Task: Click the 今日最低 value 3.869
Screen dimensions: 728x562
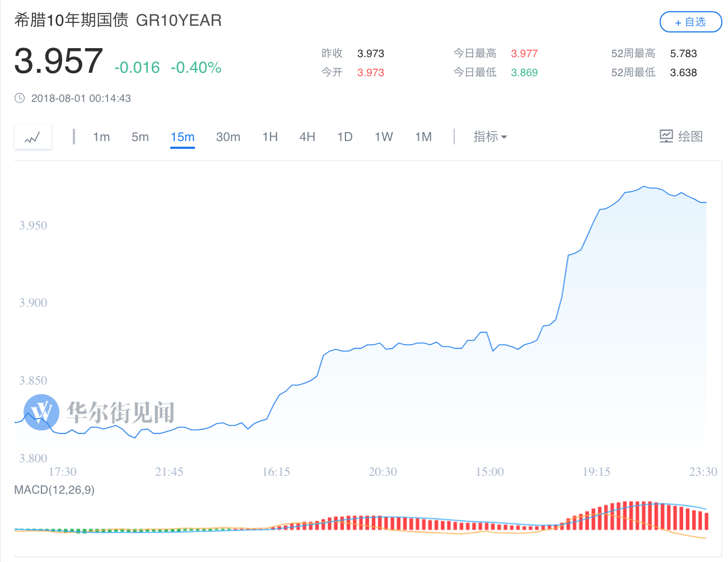Action: coord(524,73)
